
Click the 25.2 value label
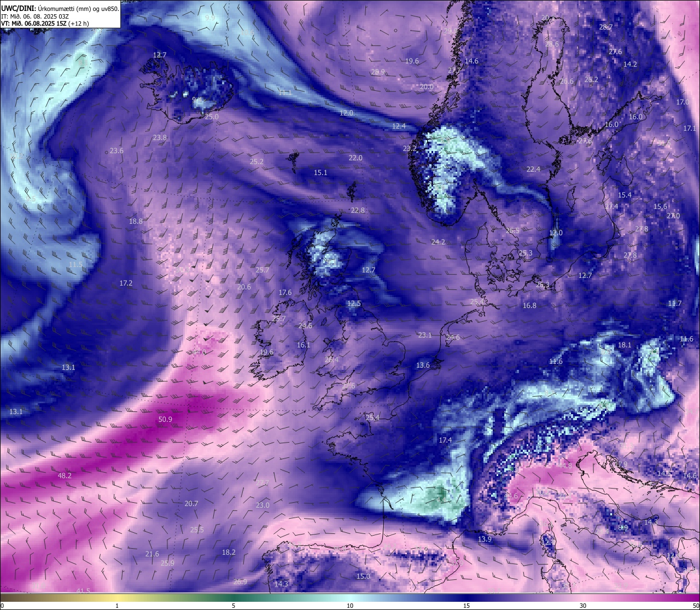point(256,161)
